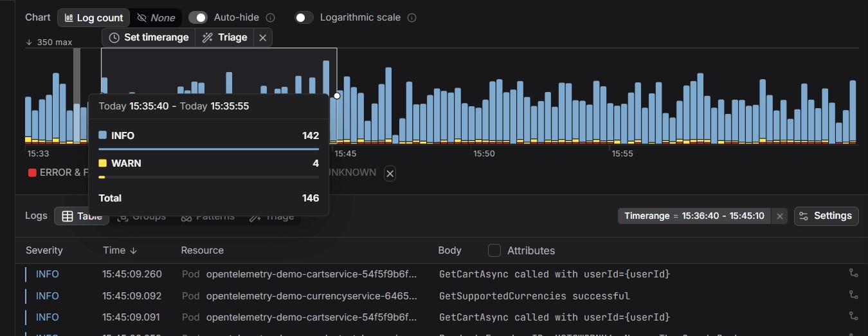The height and width of the screenshot is (336, 868).
Task: Open the logs Settings button
Action: [x=826, y=216]
